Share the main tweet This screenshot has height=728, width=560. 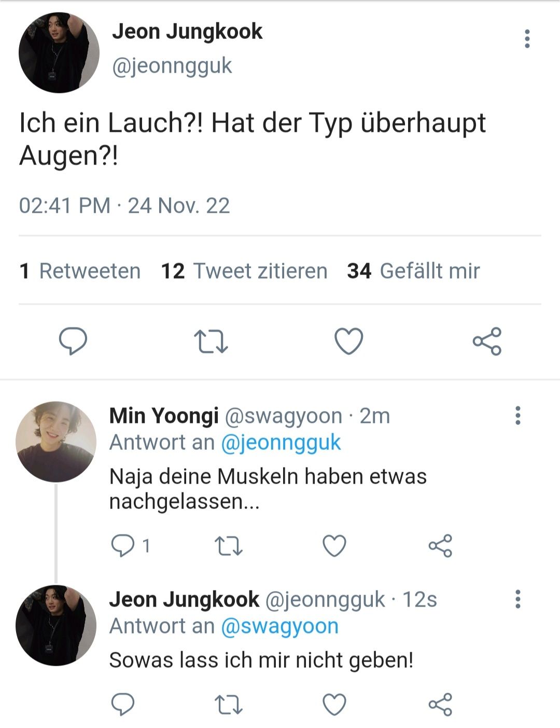pyautogui.click(x=487, y=341)
